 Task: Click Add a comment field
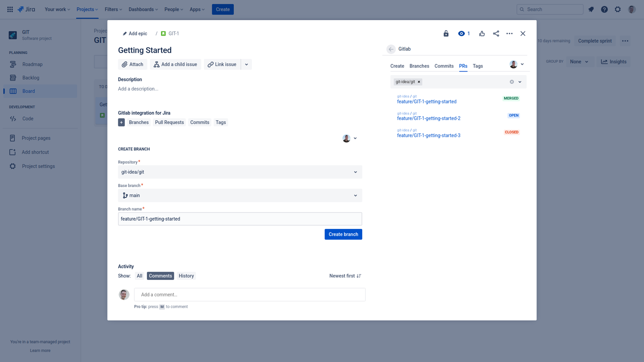click(250, 294)
